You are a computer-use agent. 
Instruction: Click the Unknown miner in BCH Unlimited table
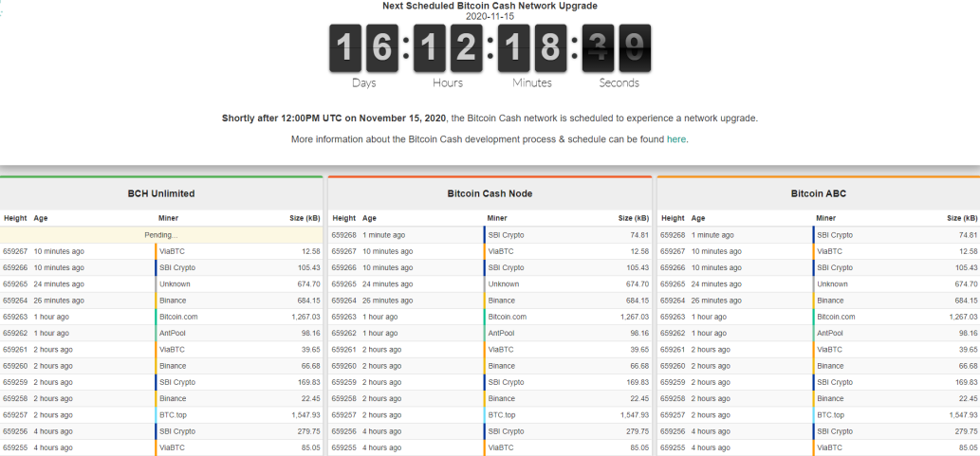(x=175, y=283)
